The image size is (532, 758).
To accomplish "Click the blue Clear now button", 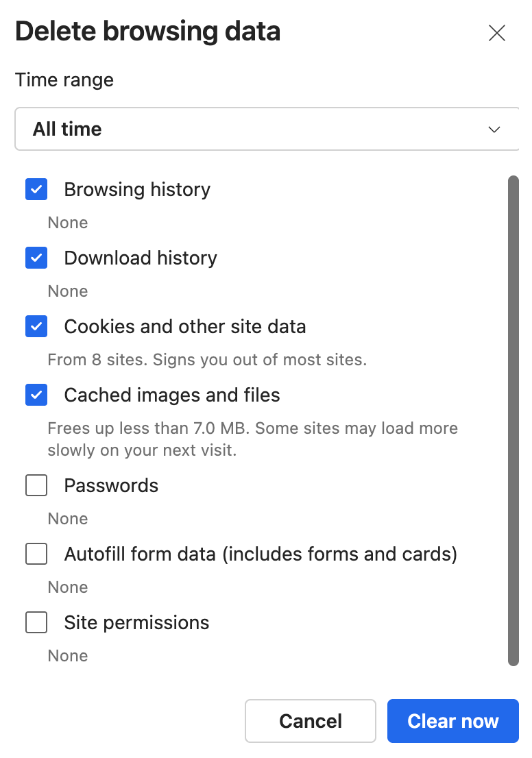I will 452,721.
